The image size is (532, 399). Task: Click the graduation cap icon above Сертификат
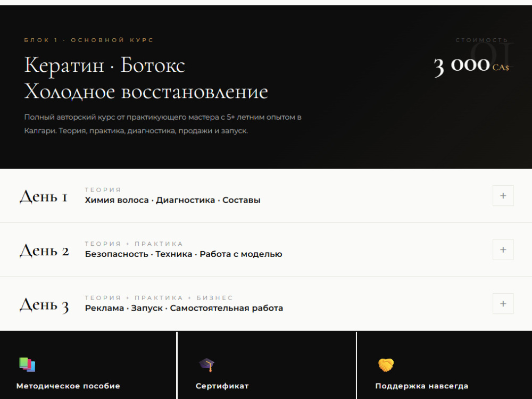[206, 365]
